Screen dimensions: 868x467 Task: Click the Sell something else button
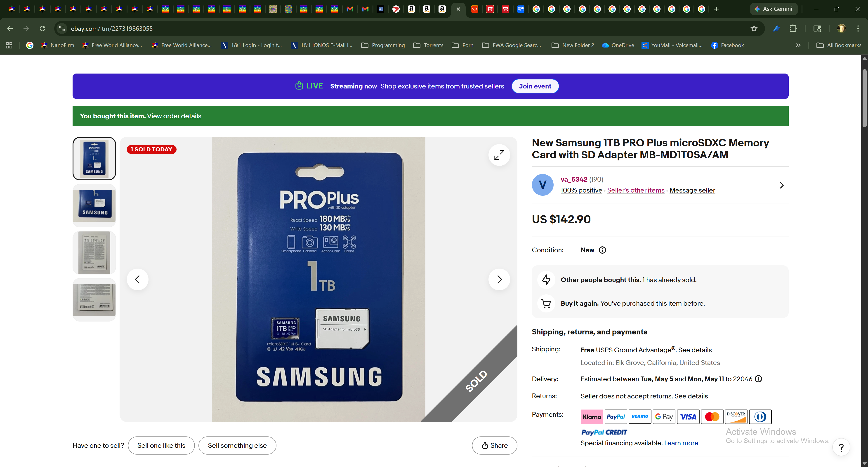tap(237, 446)
